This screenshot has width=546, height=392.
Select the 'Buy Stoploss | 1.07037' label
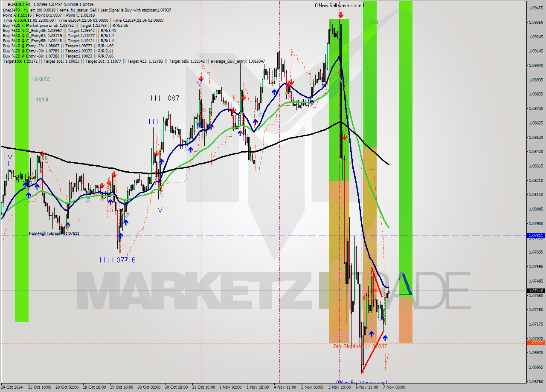click(x=360, y=346)
